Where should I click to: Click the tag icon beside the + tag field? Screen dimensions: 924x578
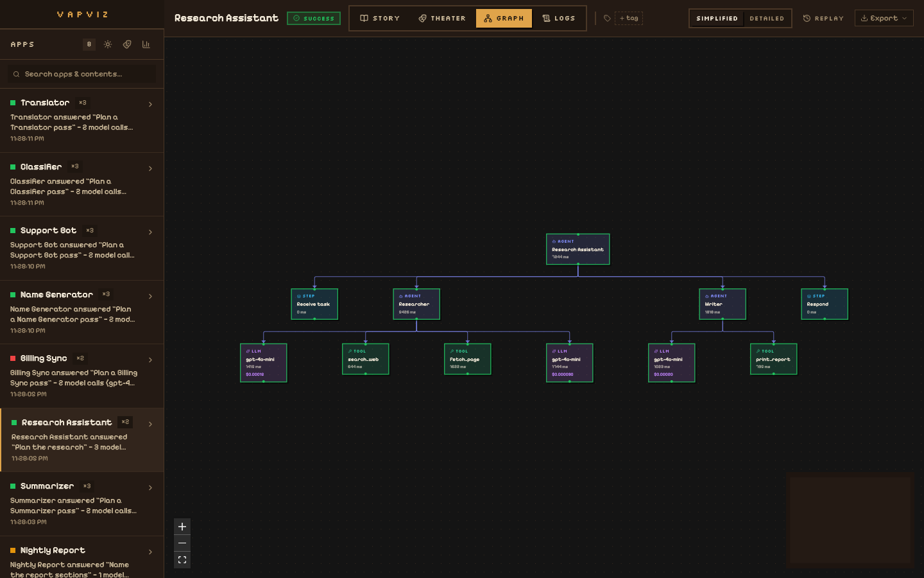click(607, 18)
